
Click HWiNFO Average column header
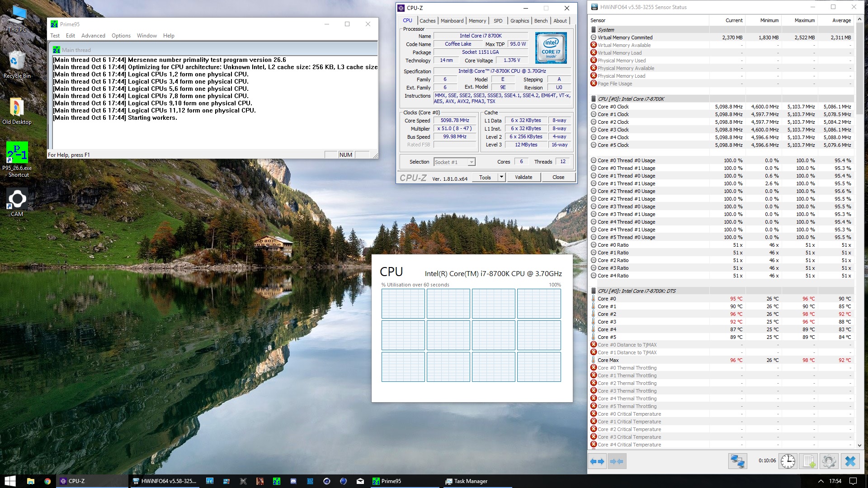click(835, 20)
